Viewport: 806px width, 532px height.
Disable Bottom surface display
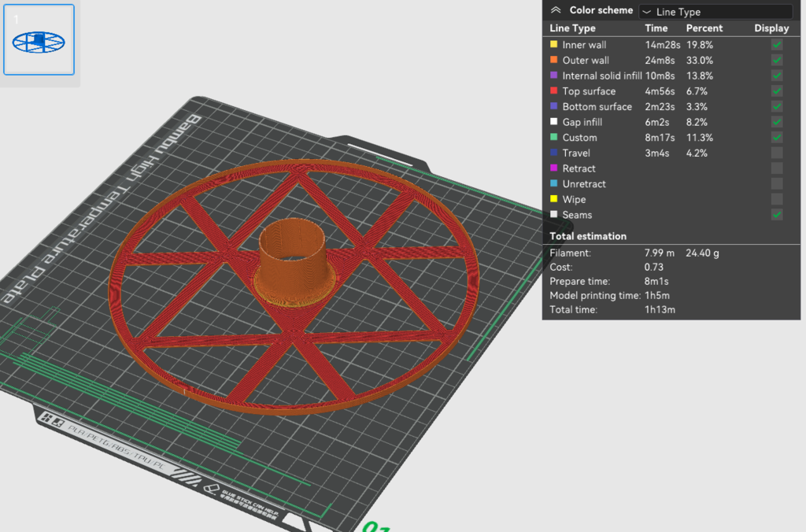tap(777, 106)
